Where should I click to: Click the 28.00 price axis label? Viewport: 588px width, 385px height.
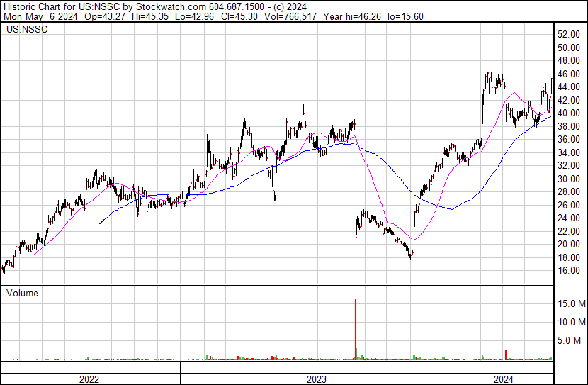coord(569,191)
